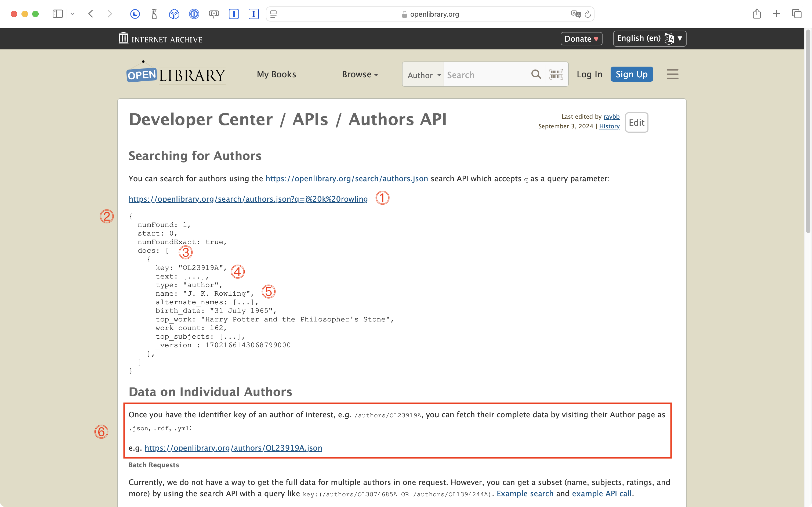This screenshot has height=507, width=812.
Task: Click the page translate icon in address bar
Action: pos(575,14)
